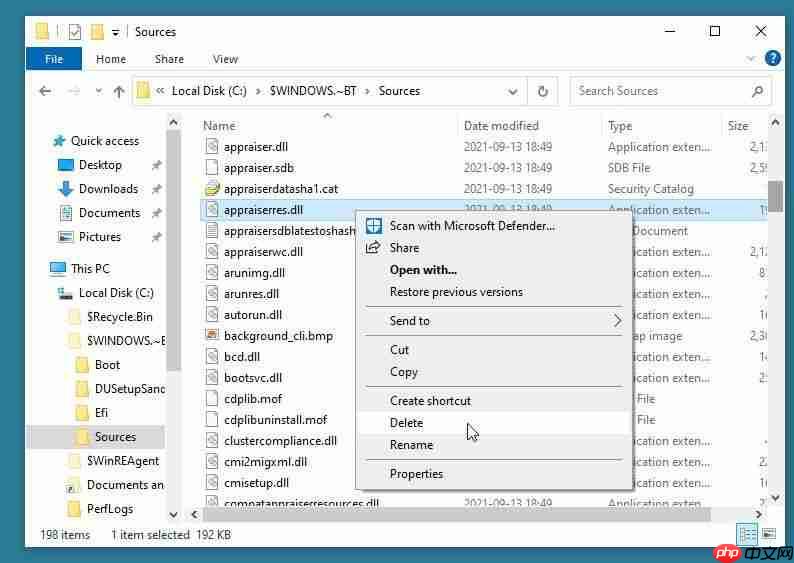Choose Open with... in context menu
The width and height of the screenshot is (794, 563).
point(494,270)
